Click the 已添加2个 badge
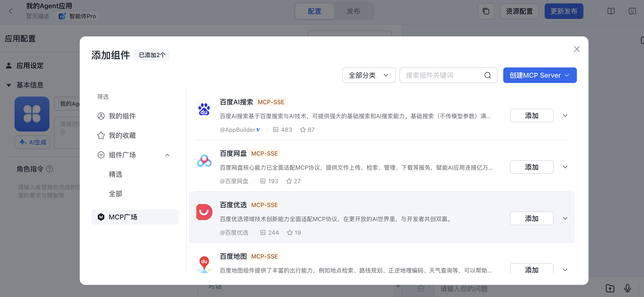Screen dimensions: 644x297 point(152,55)
